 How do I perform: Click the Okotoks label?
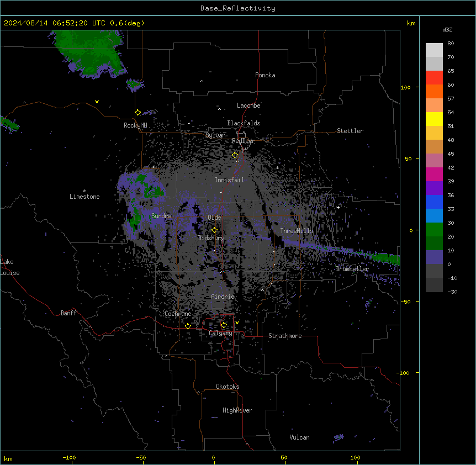[x=228, y=387]
